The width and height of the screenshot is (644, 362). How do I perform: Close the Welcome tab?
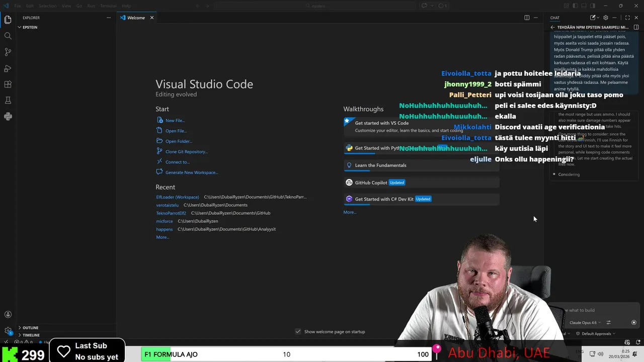[151, 18]
